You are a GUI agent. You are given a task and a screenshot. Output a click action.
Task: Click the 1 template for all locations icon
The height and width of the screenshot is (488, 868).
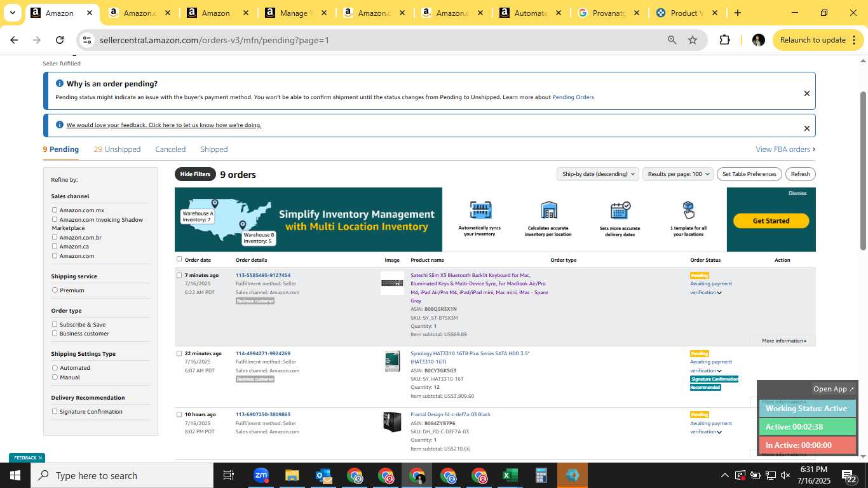point(688,210)
